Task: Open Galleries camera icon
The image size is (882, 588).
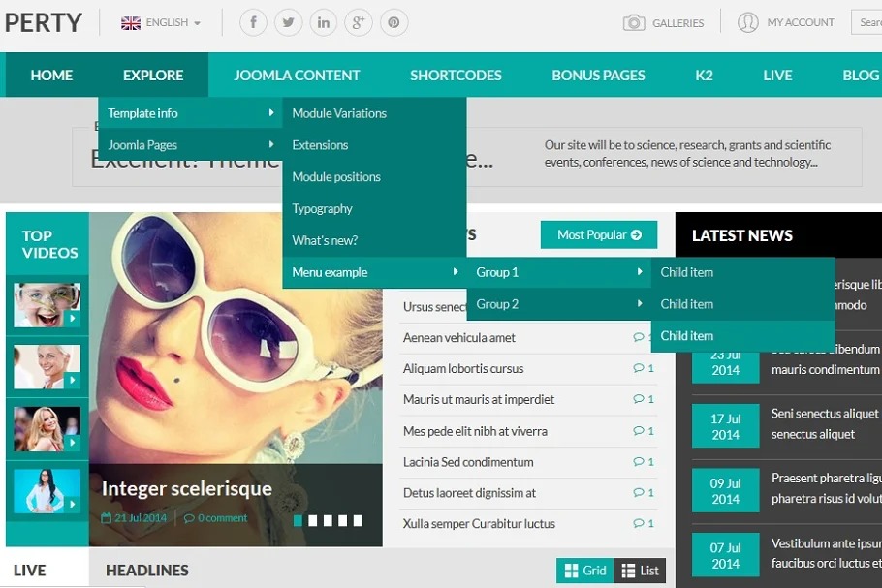Action: click(x=634, y=22)
